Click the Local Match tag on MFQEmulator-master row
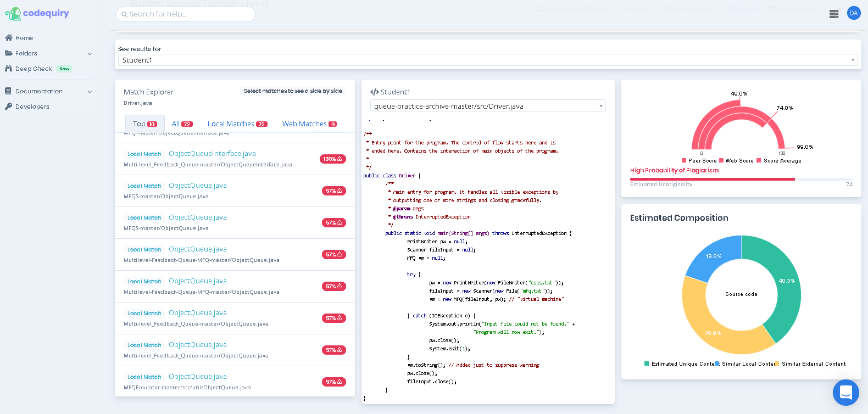Image resolution: width=868 pixels, height=414 pixels. pos(144,377)
